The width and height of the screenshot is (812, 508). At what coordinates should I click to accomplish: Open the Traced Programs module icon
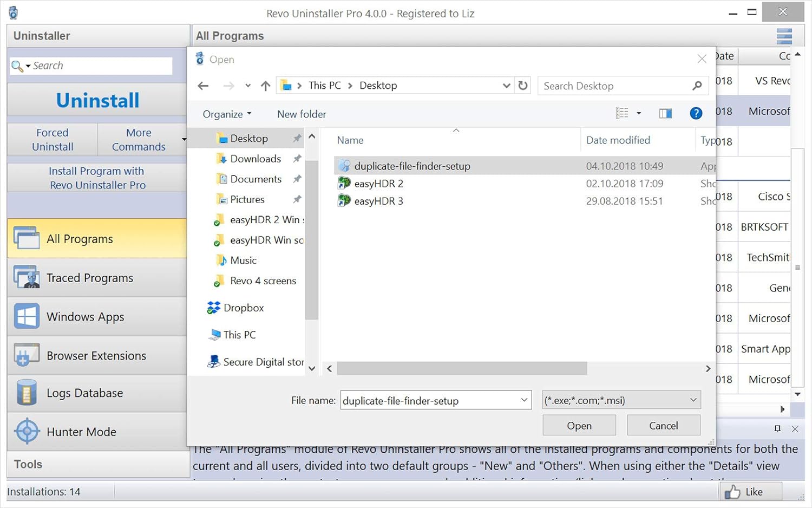click(x=27, y=277)
